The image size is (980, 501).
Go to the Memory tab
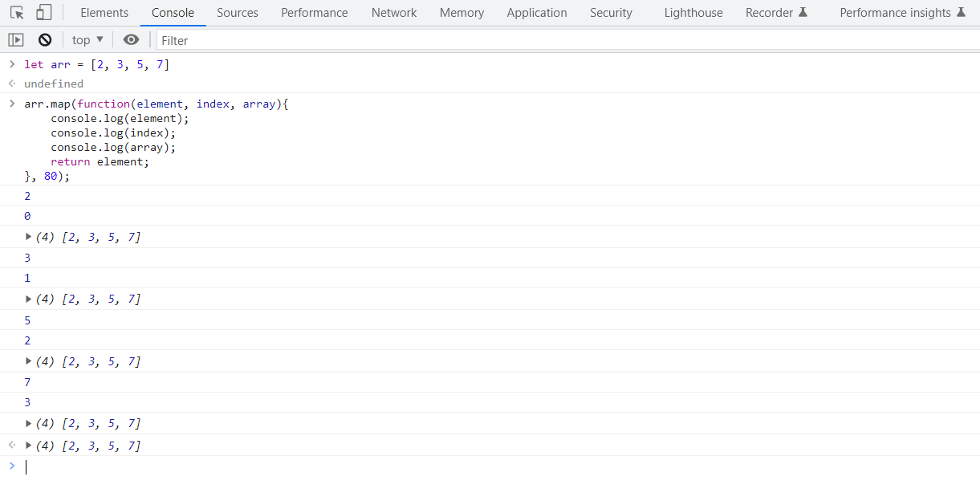click(x=462, y=13)
